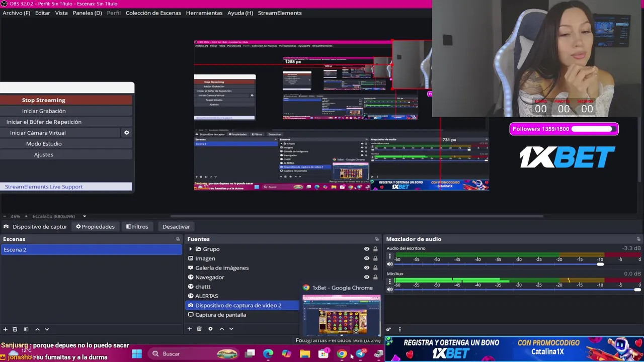The image size is (644, 362).
Task: Hide the Navegador source
Action: point(367,277)
